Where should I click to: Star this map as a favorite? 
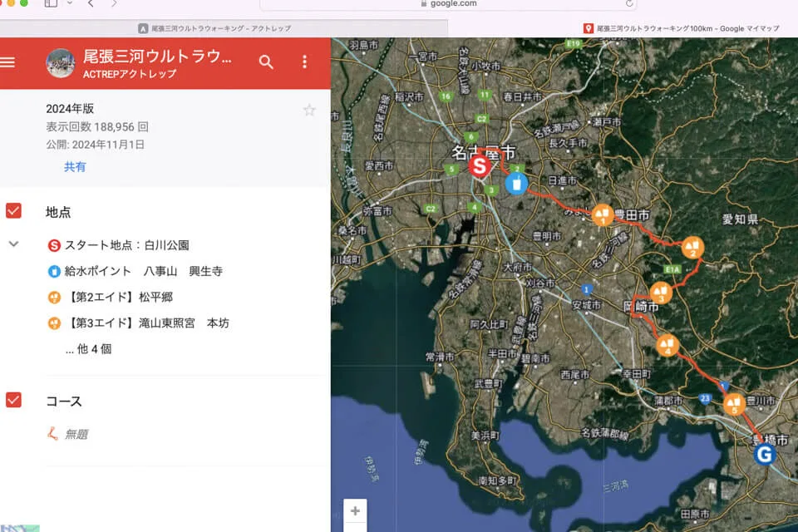[x=309, y=111]
